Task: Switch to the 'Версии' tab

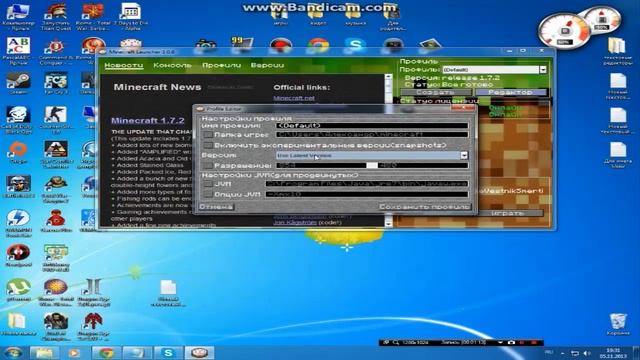Action: (267, 65)
